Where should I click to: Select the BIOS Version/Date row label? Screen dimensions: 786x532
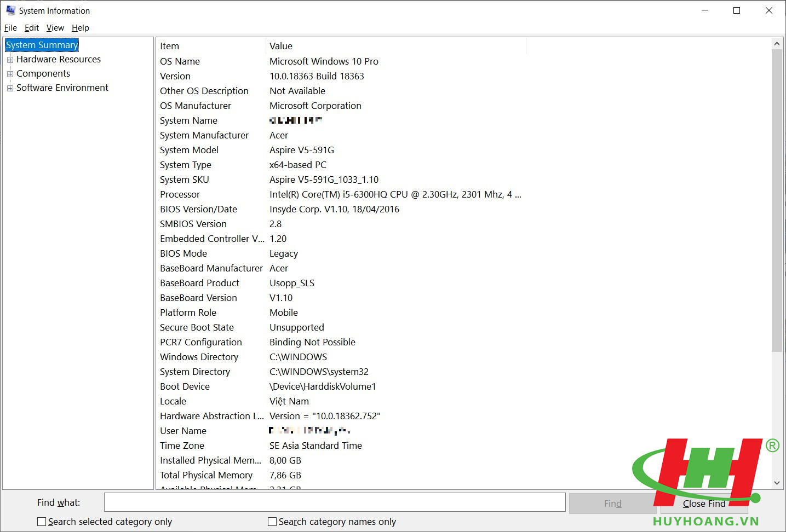198,209
